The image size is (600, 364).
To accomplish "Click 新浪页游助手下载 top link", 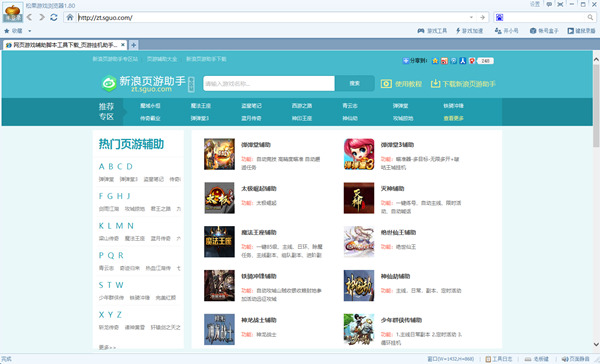I will coord(206,59).
